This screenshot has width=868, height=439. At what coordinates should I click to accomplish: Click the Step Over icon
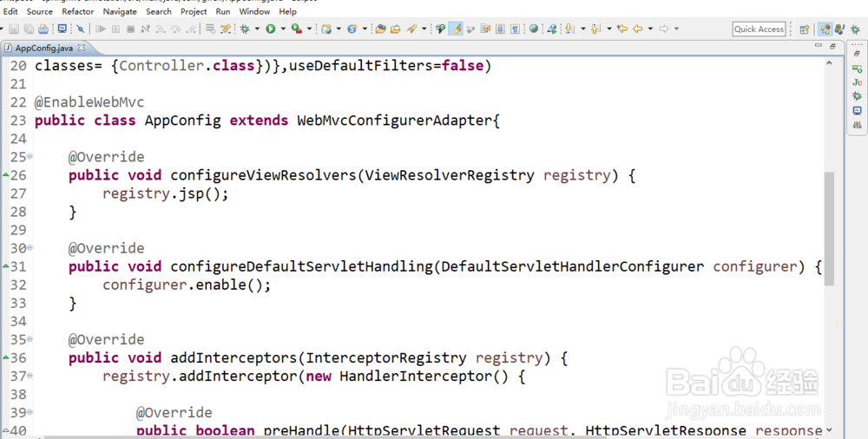point(175,29)
